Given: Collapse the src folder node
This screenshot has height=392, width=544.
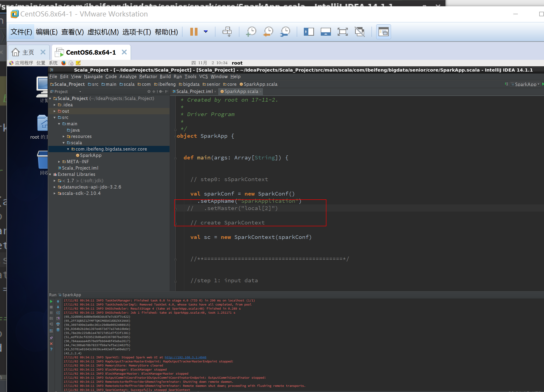Looking at the screenshot, I should pos(55,118).
